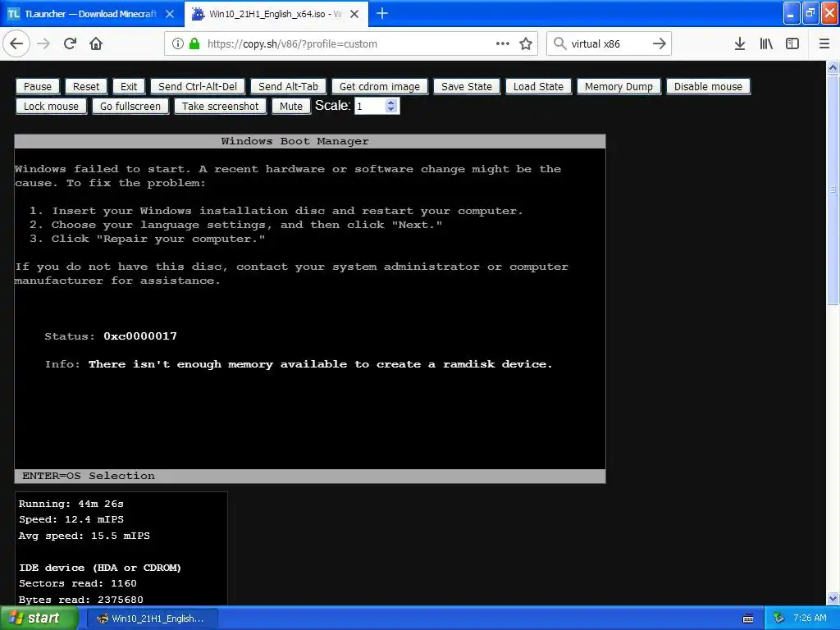Open the downloads arrow icon
840x630 pixels.
pos(740,43)
